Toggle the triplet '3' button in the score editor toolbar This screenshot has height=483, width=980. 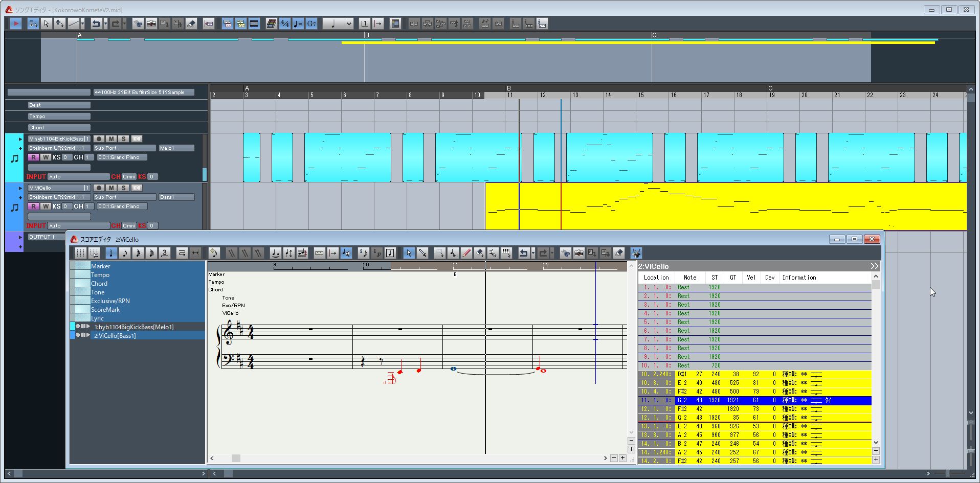(165, 253)
